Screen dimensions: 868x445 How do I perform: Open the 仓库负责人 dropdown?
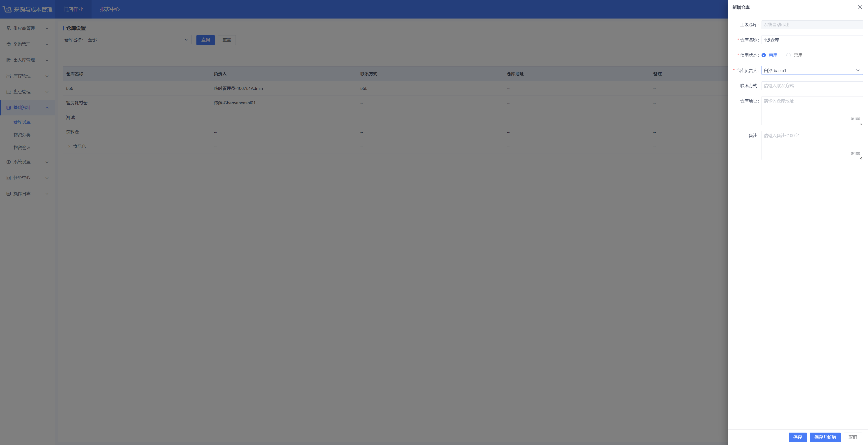click(x=812, y=70)
